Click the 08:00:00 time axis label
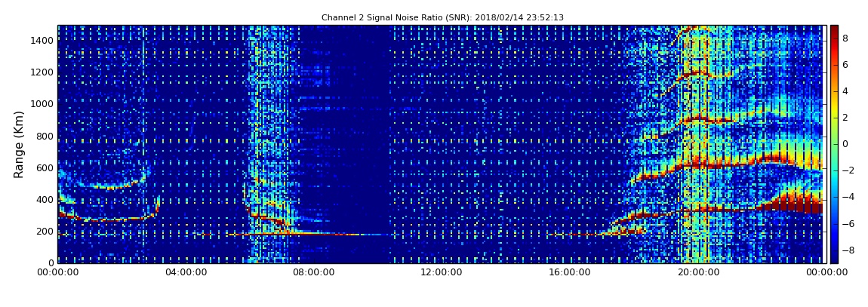 coord(312,272)
